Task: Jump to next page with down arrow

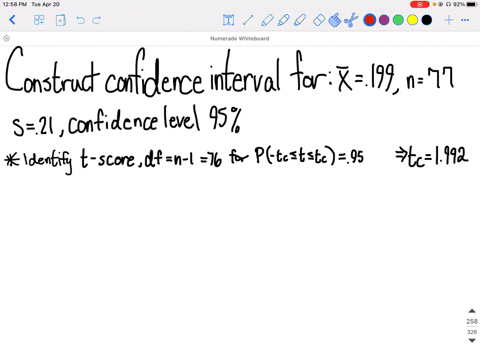Action: click(472, 340)
